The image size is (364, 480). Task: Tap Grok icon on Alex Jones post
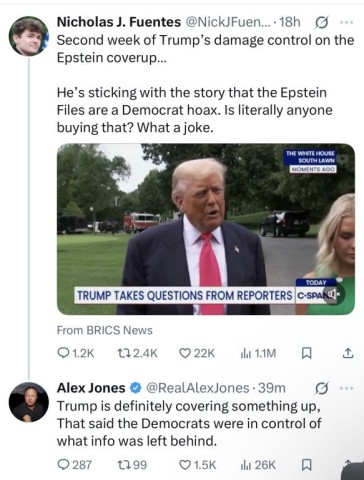tap(322, 388)
